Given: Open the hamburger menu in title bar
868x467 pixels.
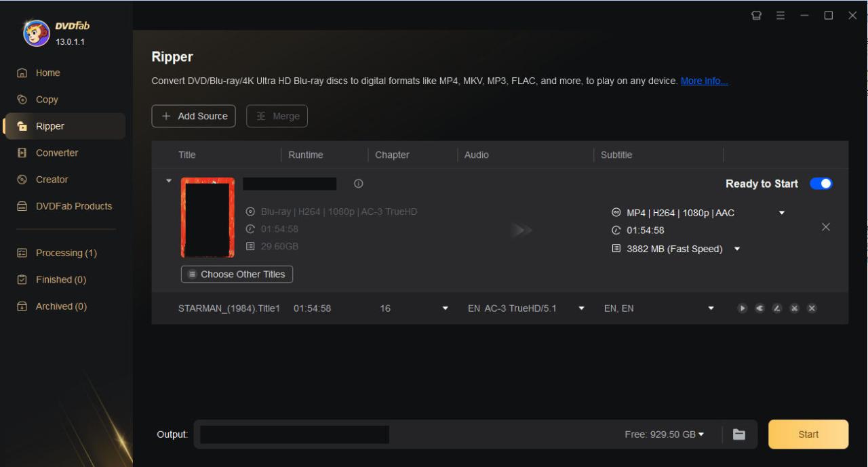Looking at the screenshot, I should (x=781, y=16).
